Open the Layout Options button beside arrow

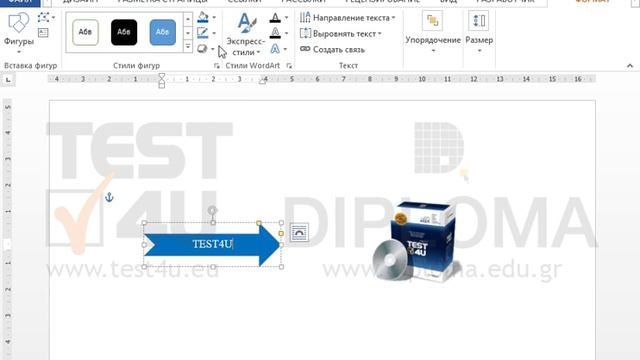[x=299, y=233]
